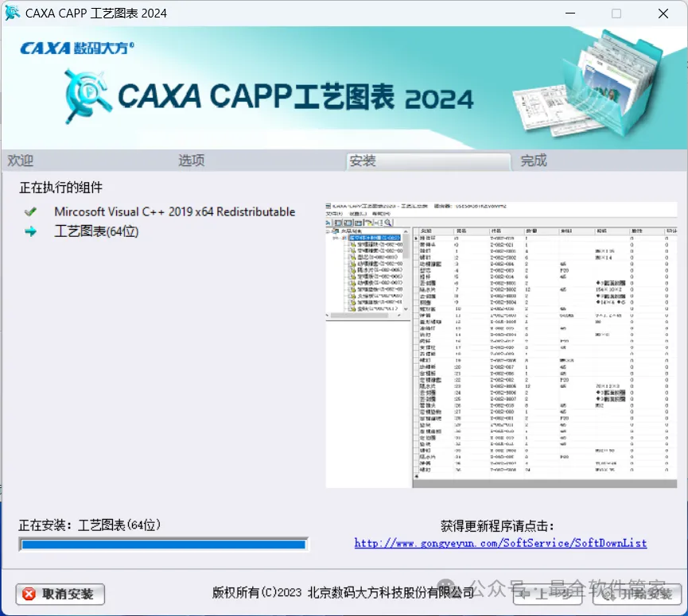Click the CAXA app icon in title bar
Screen dimensions: 688x616
click(12, 13)
